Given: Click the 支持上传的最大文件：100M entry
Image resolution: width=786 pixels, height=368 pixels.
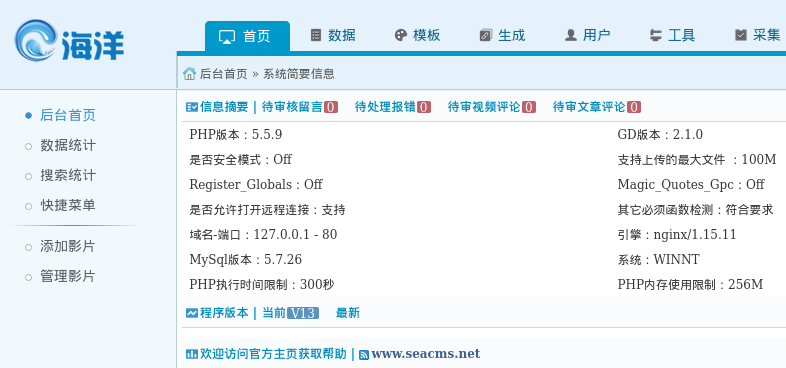Looking at the screenshot, I should tap(697, 159).
